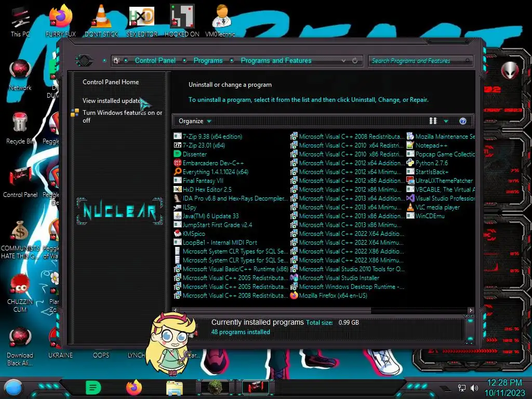
Task: Select Final Fantasy VII entry
Action: pos(198,180)
